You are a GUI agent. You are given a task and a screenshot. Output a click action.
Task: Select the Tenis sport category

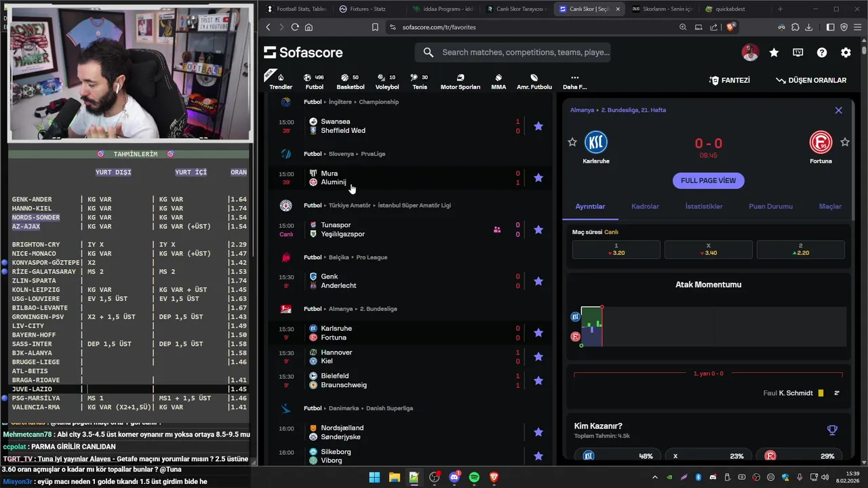pyautogui.click(x=420, y=81)
